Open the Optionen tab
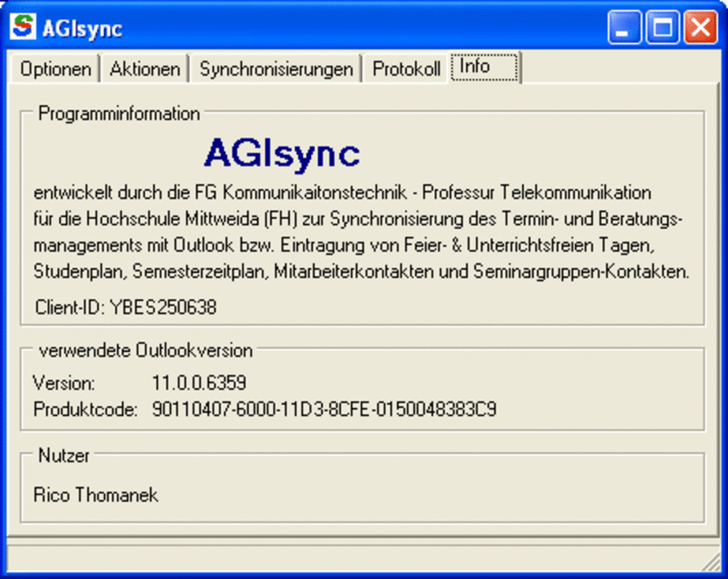The height and width of the screenshot is (579, 728). (55, 69)
